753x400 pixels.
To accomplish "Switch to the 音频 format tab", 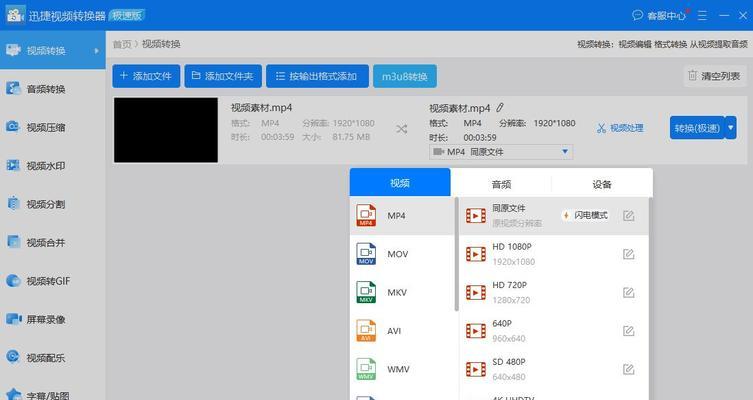I will coord(501,184).
